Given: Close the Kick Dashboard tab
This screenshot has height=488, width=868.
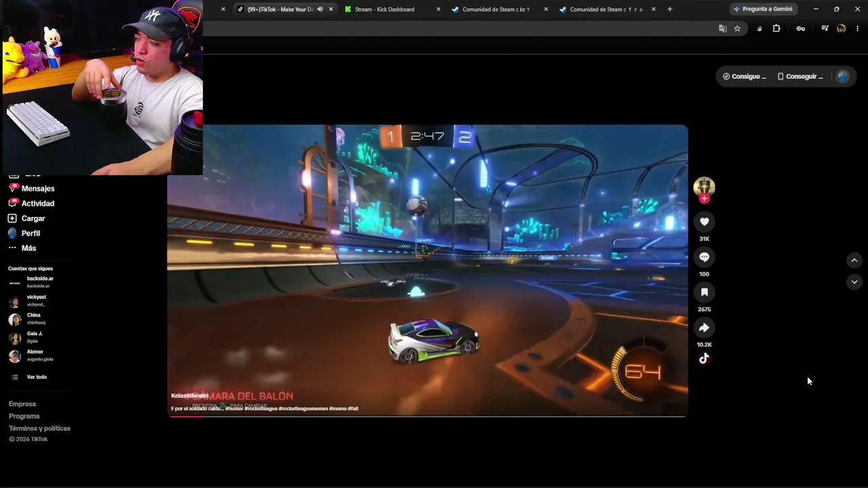Looking at the screenshot, I should click(438, 9).
